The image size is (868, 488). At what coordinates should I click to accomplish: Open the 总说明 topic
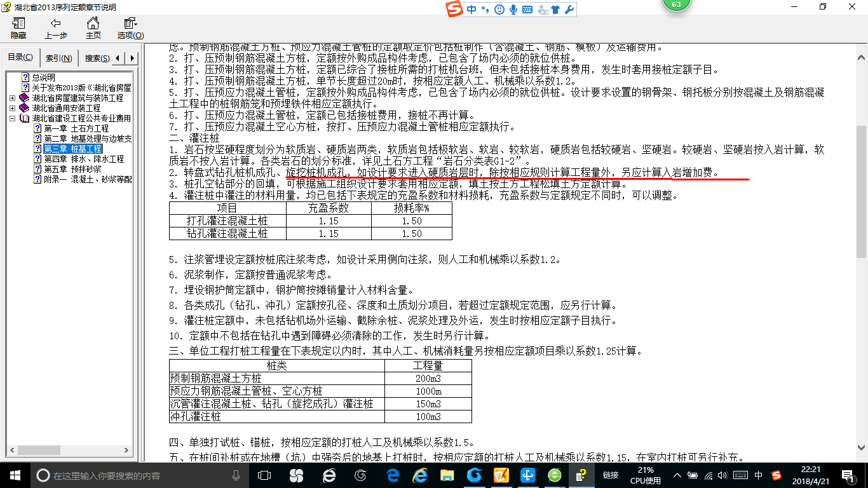(44, 78)
